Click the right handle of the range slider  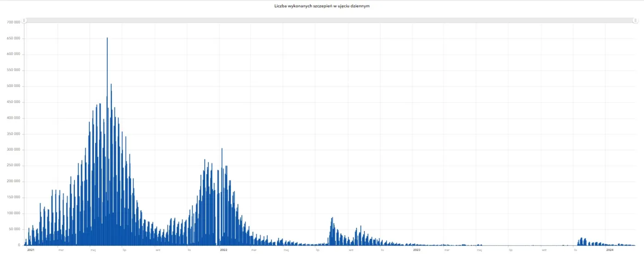(635, 20)
